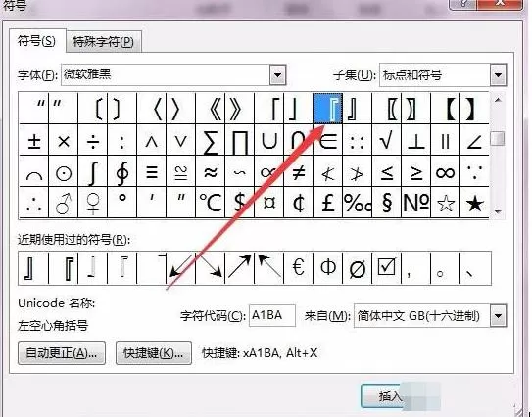
Task: Pick the dollar sign symbol
Action: click(x=240, y=203)
